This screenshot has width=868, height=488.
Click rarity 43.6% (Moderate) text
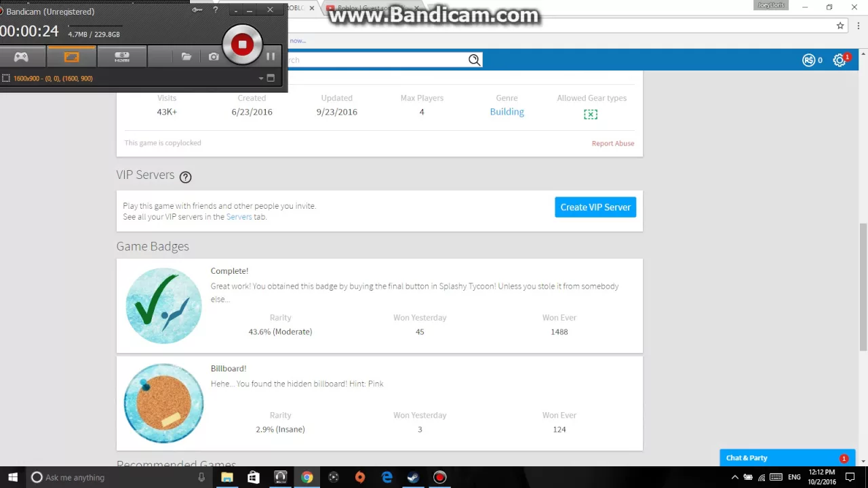click(x=280, y=331)
